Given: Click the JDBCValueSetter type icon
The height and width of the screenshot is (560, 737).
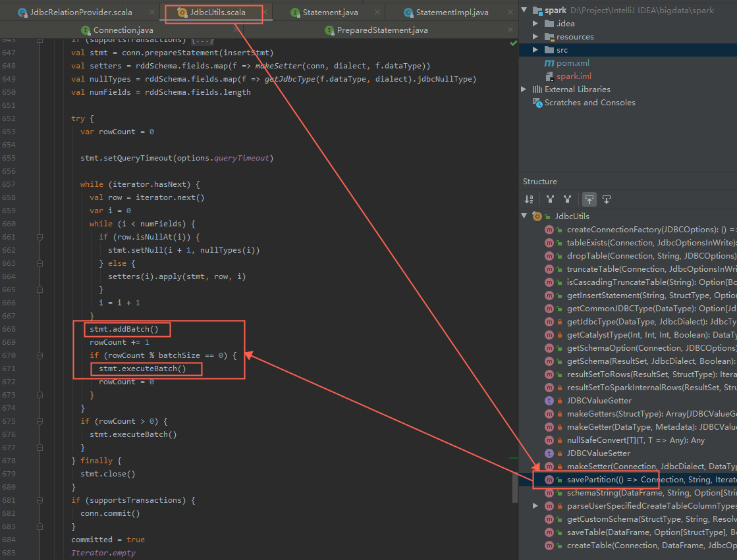Looking at the screenshot, I should point(549,453).
